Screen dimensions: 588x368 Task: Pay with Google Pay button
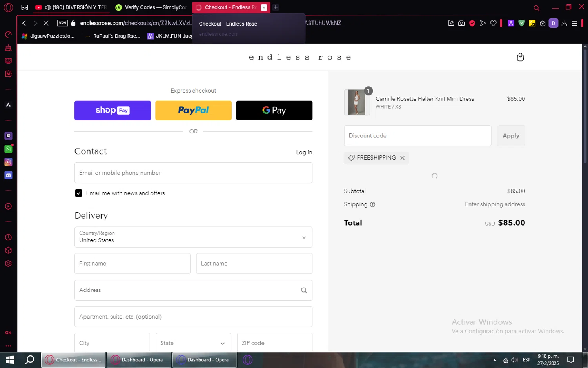click(x=274, y=111)
